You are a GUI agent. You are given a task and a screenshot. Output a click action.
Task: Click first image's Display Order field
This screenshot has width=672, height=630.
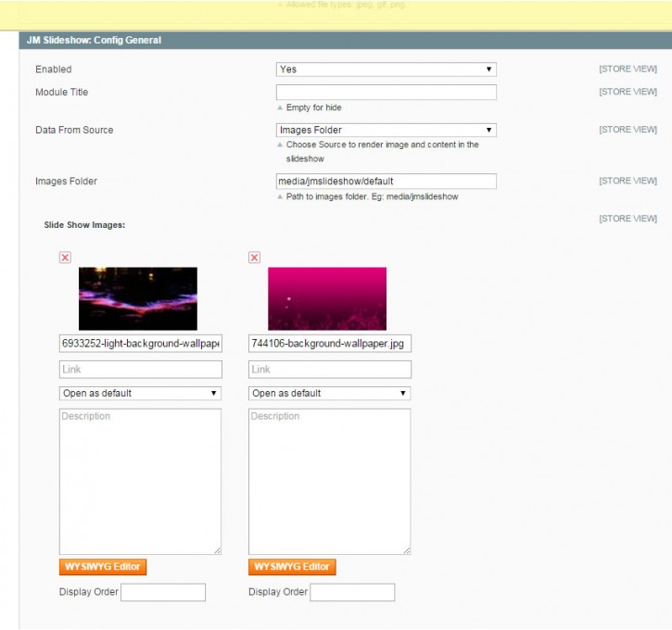[163, 592]
